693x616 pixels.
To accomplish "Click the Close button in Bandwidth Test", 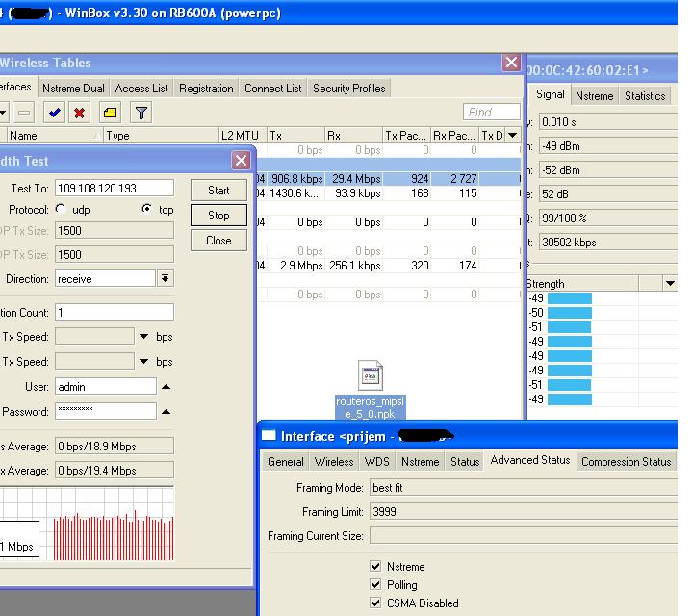I will coord(218,241).
